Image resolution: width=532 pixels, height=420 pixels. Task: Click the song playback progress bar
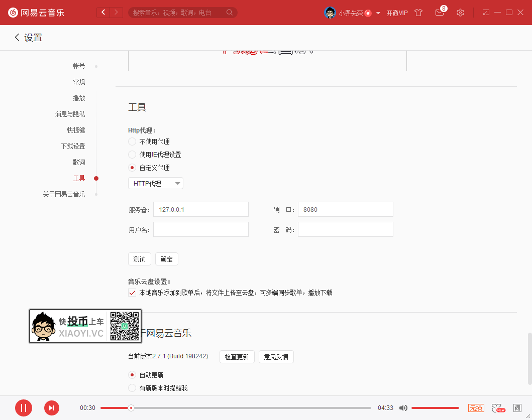click(x=236, y=408)
